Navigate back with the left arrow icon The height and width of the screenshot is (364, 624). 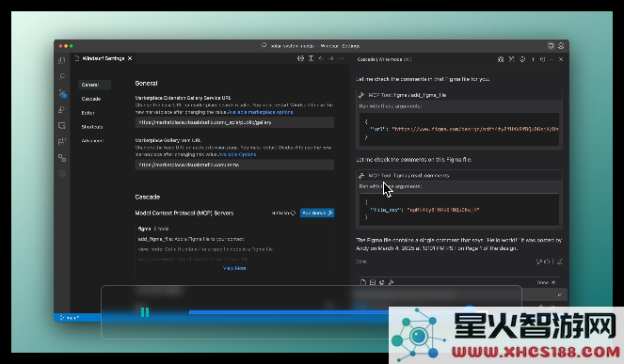click(321, 58)
